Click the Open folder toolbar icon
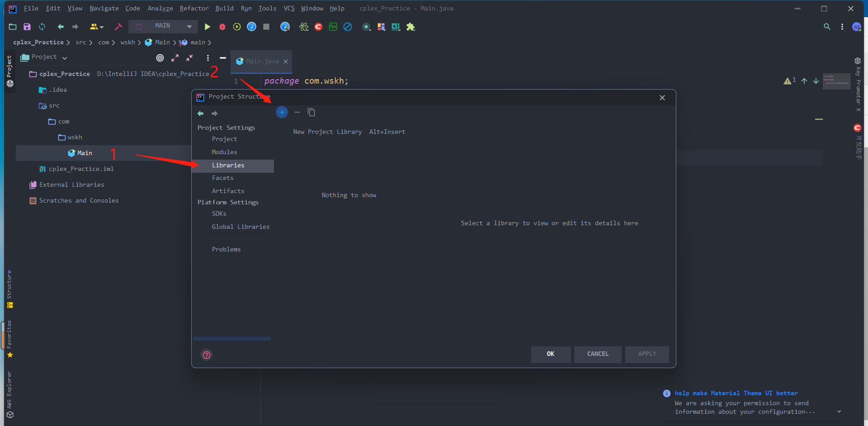This screenshot has width=868, height=426. click(x=13, y=27)
